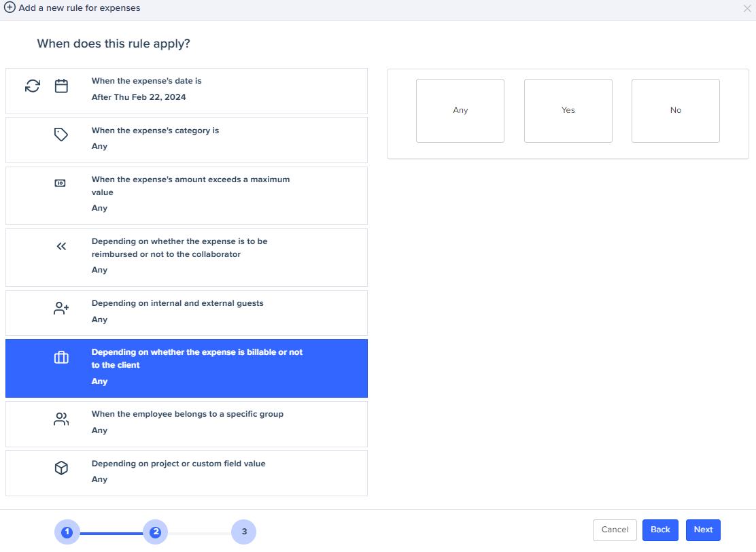
Task: Go to step 1 in the wizard
Action: 67,532
